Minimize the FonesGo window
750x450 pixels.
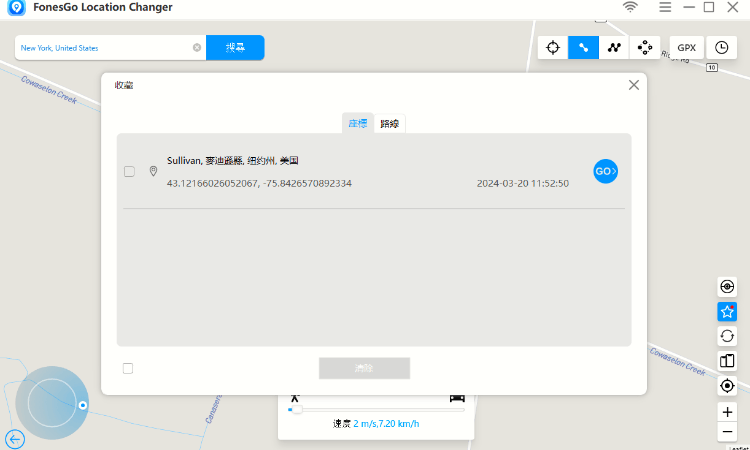[689, 7]
